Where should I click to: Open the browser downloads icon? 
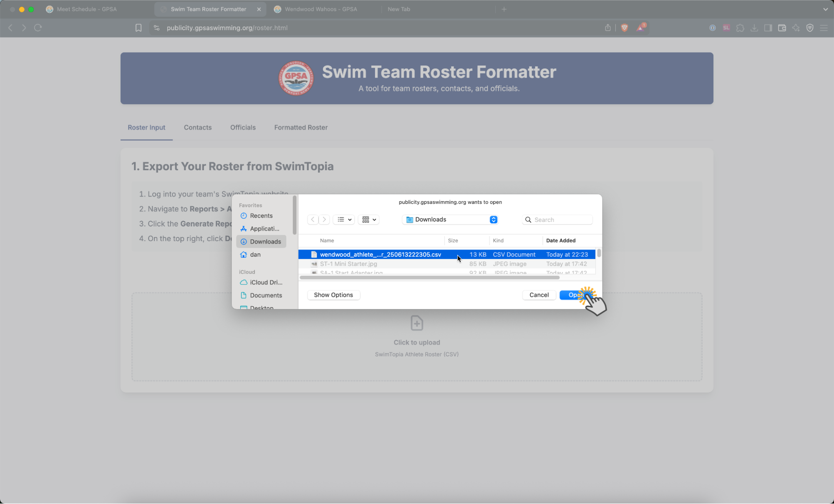(x=754, y=28)
